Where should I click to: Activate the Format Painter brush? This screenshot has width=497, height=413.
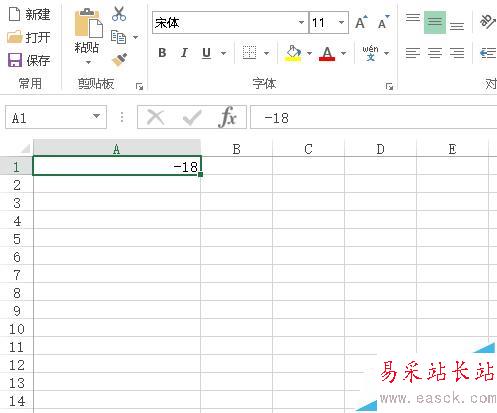tap(119, 59)
